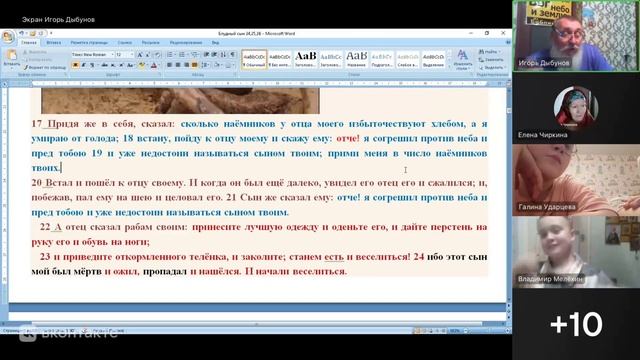Apply the yellow text highlight color
Viewport: 640px width, 360px height.
coord(142,65)
